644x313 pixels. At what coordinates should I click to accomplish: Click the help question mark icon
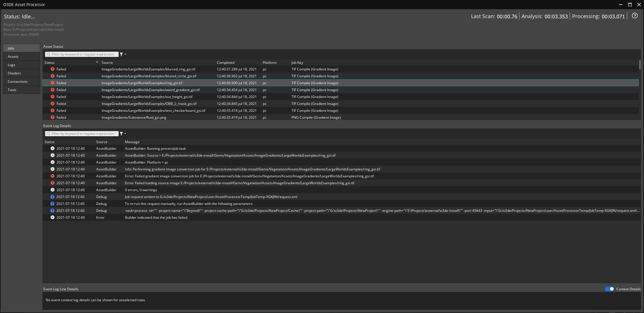pyautogui.click(x=635, y=16)
